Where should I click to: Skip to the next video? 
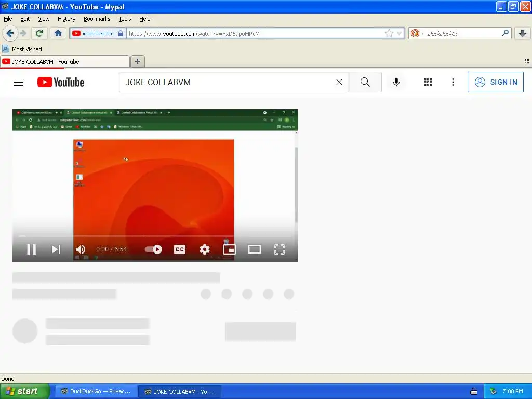click(56, 249)
